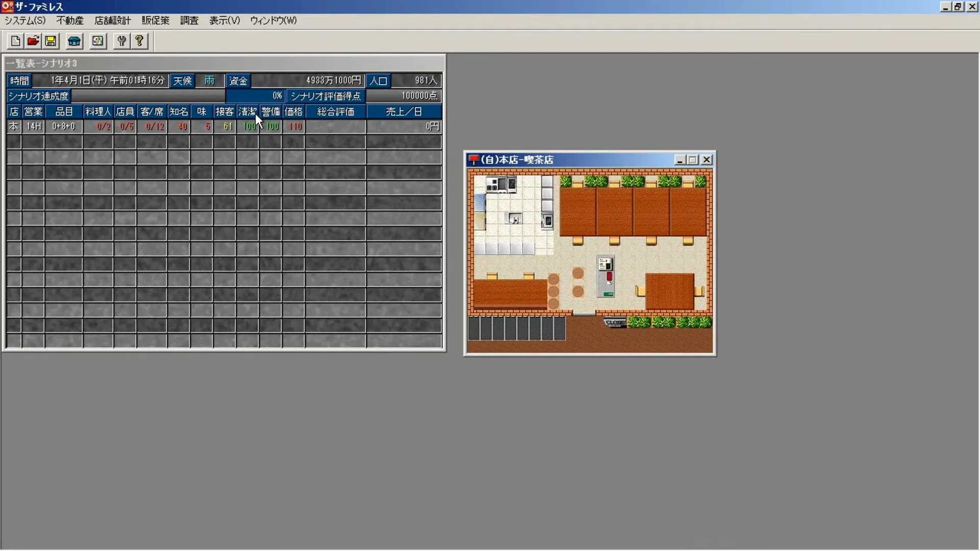Open help via the question mark icon
The image size is (980, 551).
[139, 41]
